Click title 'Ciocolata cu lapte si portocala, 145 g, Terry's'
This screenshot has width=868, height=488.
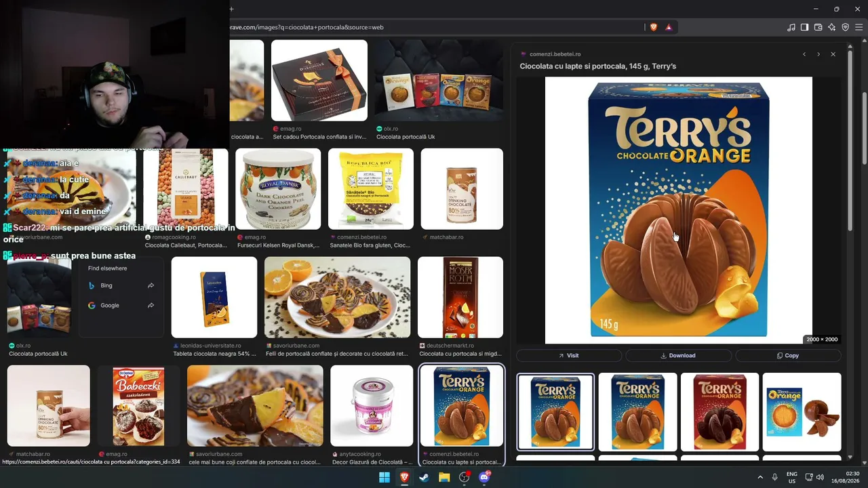point(597,66)
